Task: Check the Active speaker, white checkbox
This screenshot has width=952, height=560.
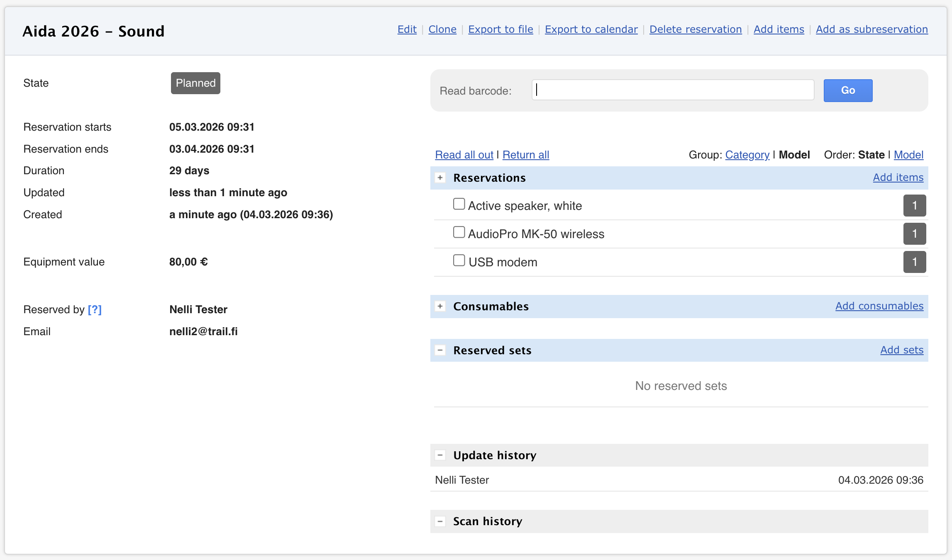Action: point(459,204)
